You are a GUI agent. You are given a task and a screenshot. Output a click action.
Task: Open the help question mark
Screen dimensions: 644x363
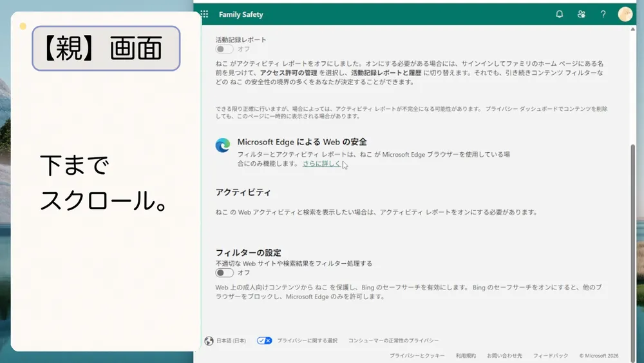pos(603,14)
